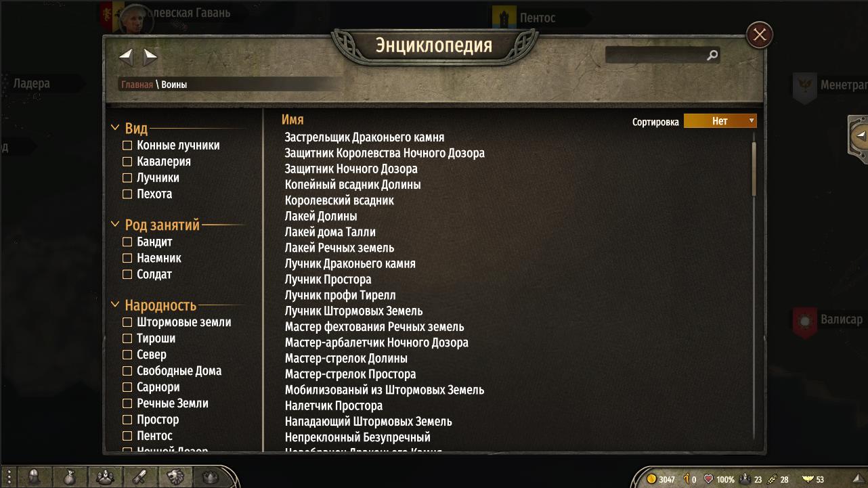This screenshot has height=488, width=868.
Task: Go forward with the right arrow icon
Action: 151,57
